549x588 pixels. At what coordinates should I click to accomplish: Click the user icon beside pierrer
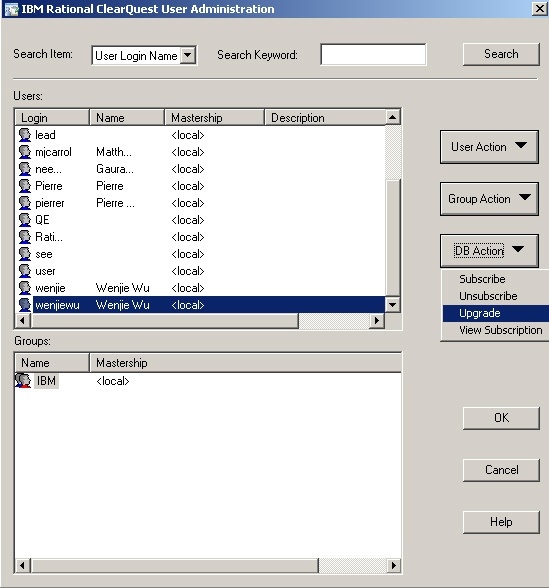25,203
